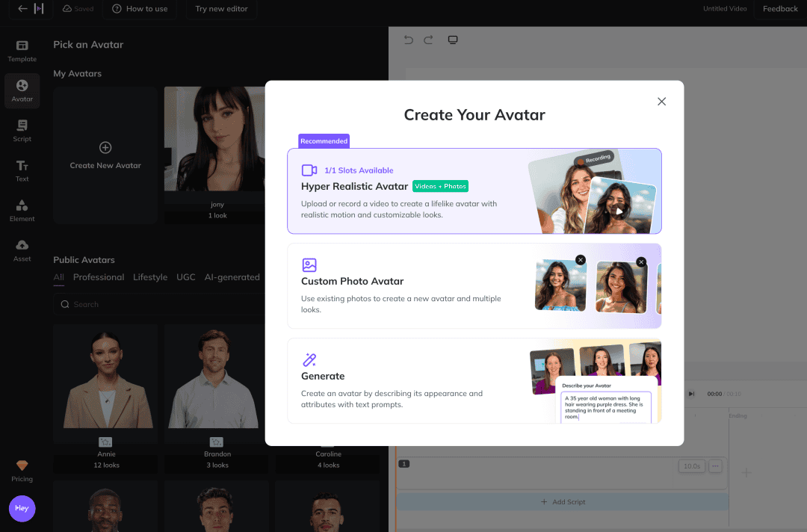Click the back arrow icon
The height and width of the screenshot is (532, 807).
tap(22, 9)
